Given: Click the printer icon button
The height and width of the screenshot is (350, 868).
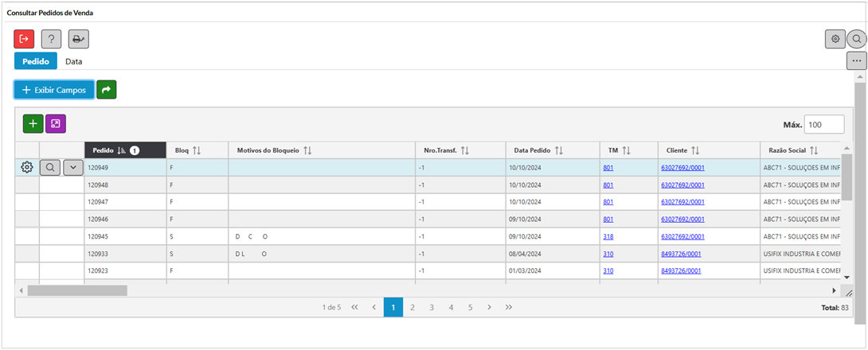Looking at the screenshot, I should tap(78, 38).
